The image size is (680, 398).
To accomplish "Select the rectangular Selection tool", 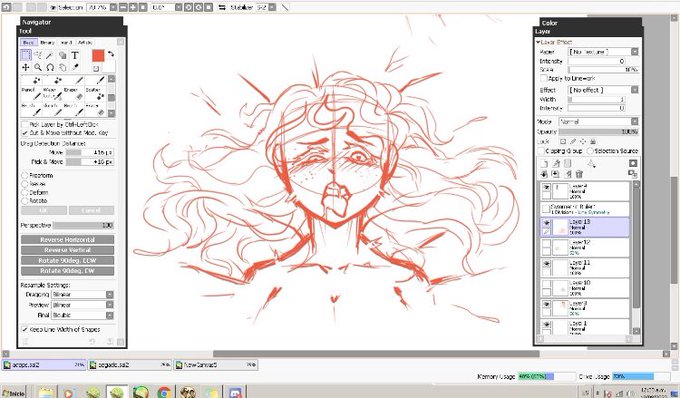I will [x=26, y=55].
